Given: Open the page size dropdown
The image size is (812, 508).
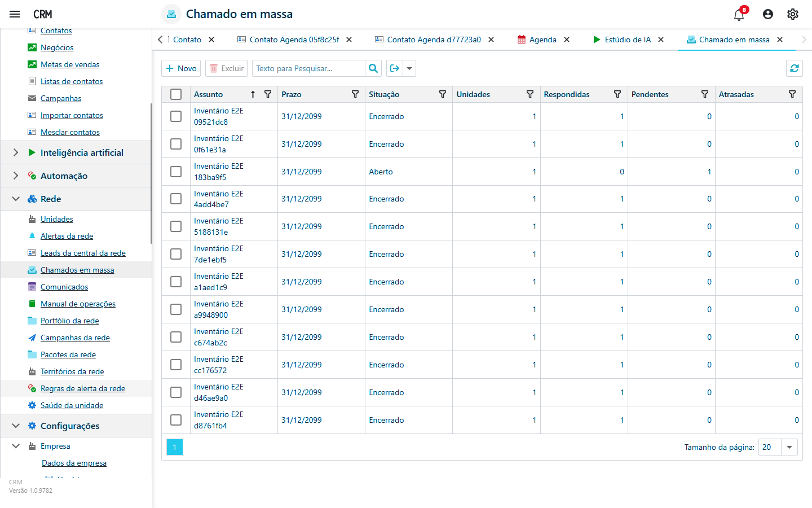Looking at the screenshot, I should pyautogui.click(x=789, y=447).
